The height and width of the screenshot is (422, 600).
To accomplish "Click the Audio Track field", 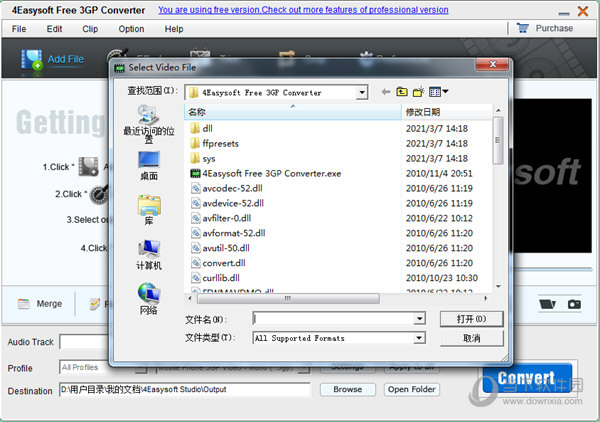I will click(84, 342).
